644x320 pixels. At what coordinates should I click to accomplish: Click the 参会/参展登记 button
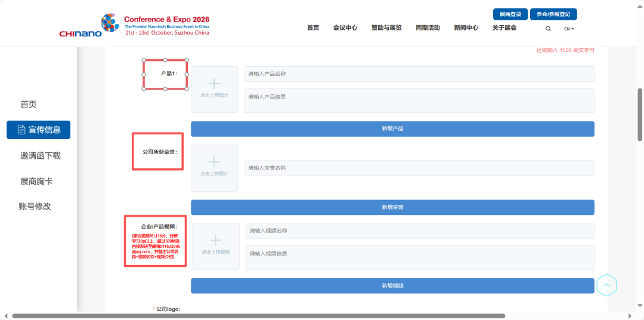click(553, 14)
